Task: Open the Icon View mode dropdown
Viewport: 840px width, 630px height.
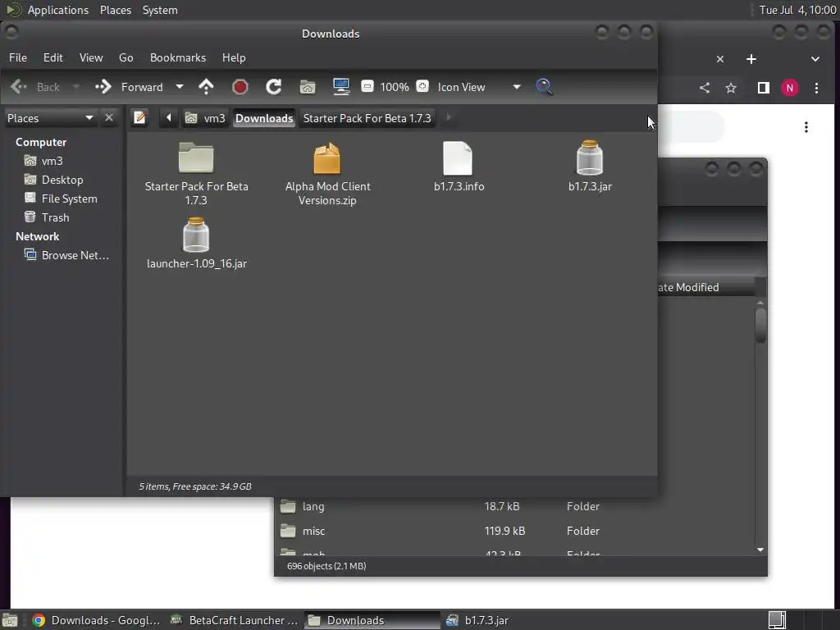Action: tap(479, 87)
